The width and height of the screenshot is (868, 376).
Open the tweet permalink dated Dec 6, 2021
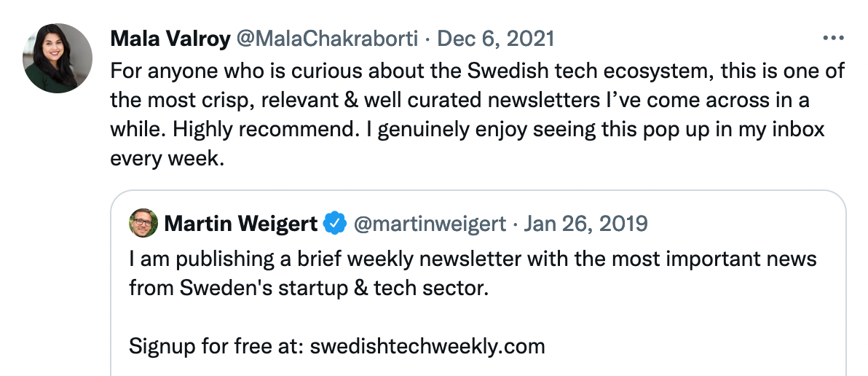[495, 39]
